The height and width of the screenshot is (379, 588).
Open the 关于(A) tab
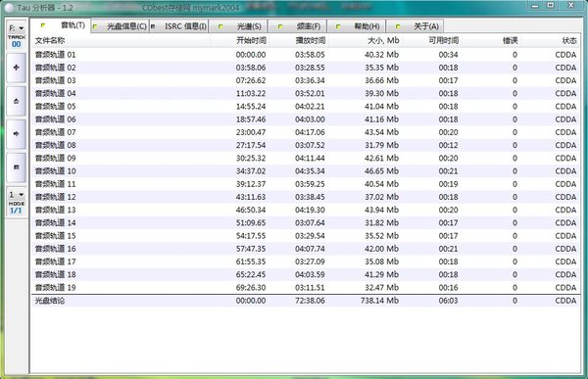(416, 26)
